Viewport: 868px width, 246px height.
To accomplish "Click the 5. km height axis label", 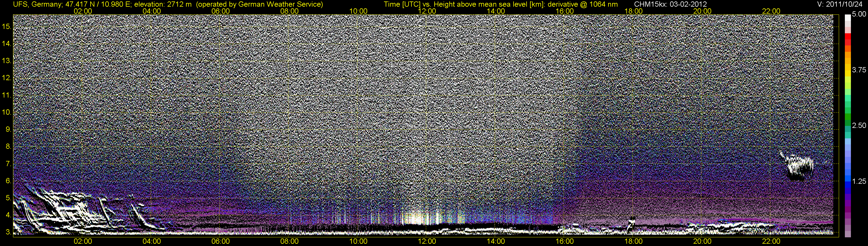I will (8, 198).
